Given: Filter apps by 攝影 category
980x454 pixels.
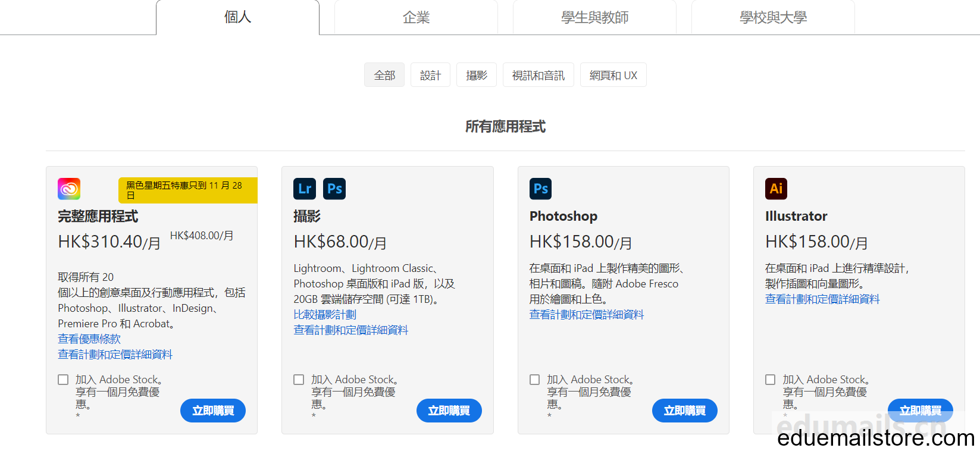Looking at the screenshot, I should tap(477, 75).
